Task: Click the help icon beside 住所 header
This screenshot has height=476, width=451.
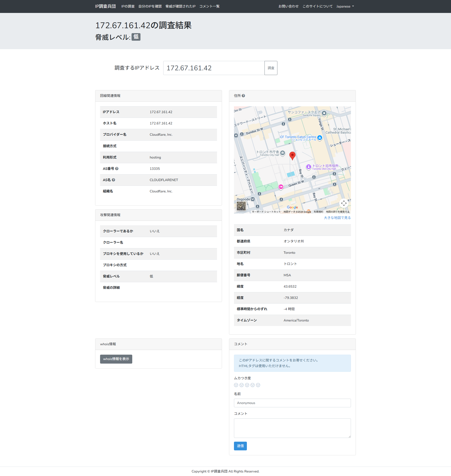Action: click(x=243, y=96)
